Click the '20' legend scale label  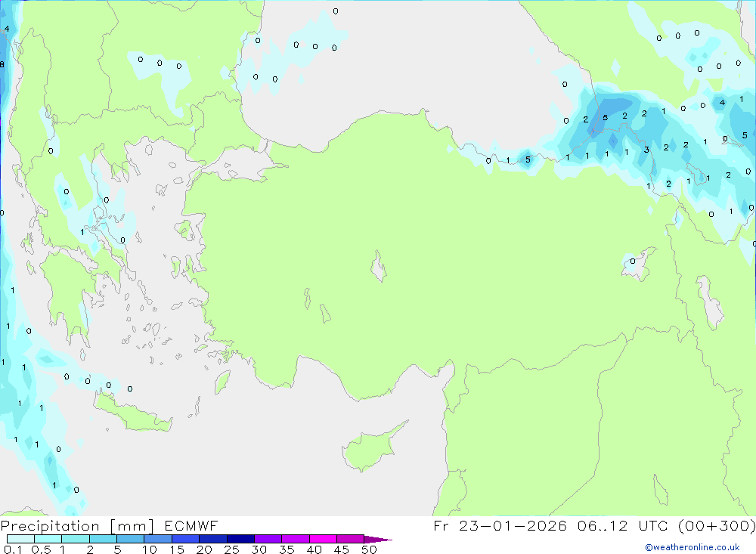coord(204,549)
